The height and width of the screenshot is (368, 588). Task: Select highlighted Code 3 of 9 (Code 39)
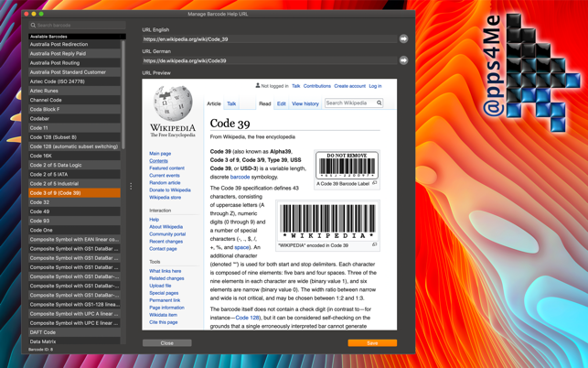pos(75,192)
